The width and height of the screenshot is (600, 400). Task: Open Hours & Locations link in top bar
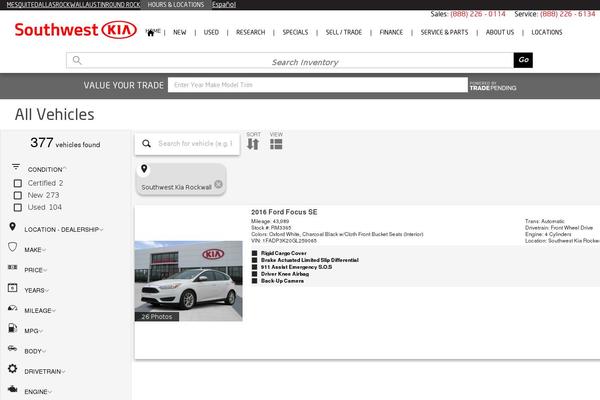(176, 5)
